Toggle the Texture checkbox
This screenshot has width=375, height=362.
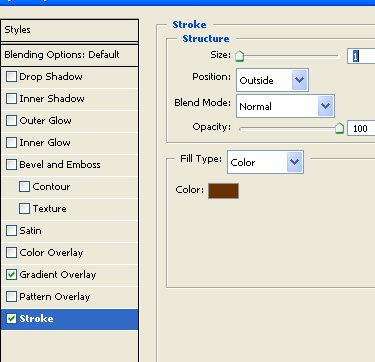click(x=24, y=209)
